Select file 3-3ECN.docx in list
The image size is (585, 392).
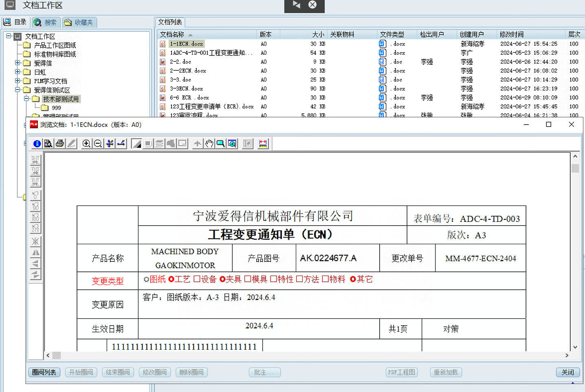point(186,88)
